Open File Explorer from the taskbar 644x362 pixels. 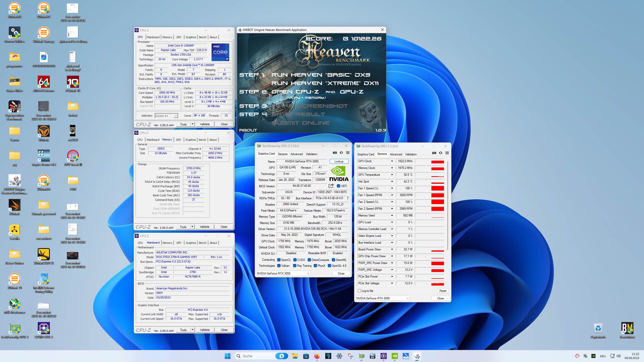pyautogui.click(x=295, y=356)
